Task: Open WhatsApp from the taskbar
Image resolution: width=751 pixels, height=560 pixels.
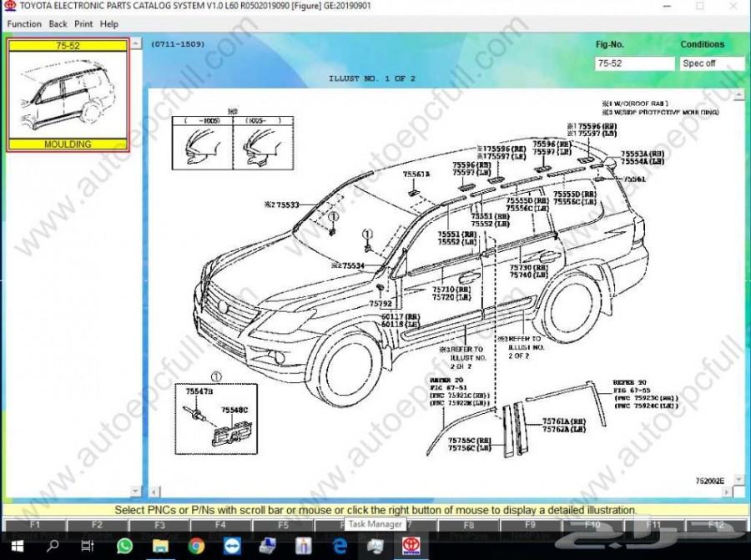Action: tap(124, 546)
